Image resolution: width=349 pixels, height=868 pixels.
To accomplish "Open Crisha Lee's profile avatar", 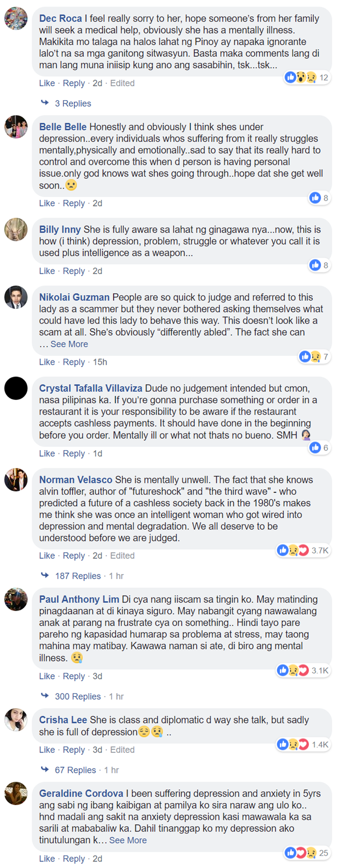I will [x=16, y=720].
